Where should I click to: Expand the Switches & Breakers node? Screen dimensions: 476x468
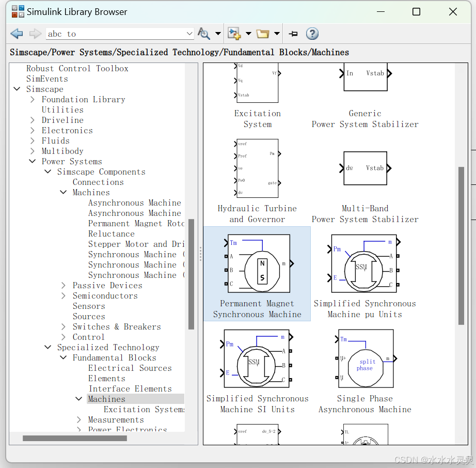coord(63,326)
